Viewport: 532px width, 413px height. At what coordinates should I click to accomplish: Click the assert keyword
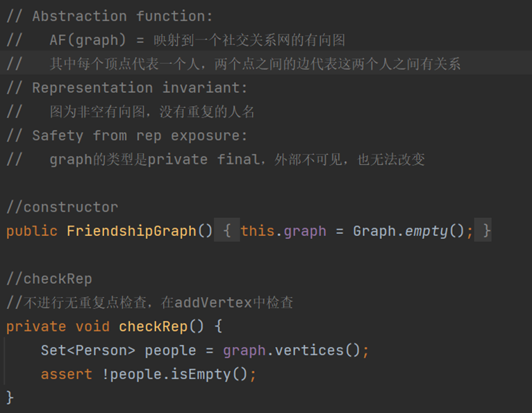[x=67, y=374]
